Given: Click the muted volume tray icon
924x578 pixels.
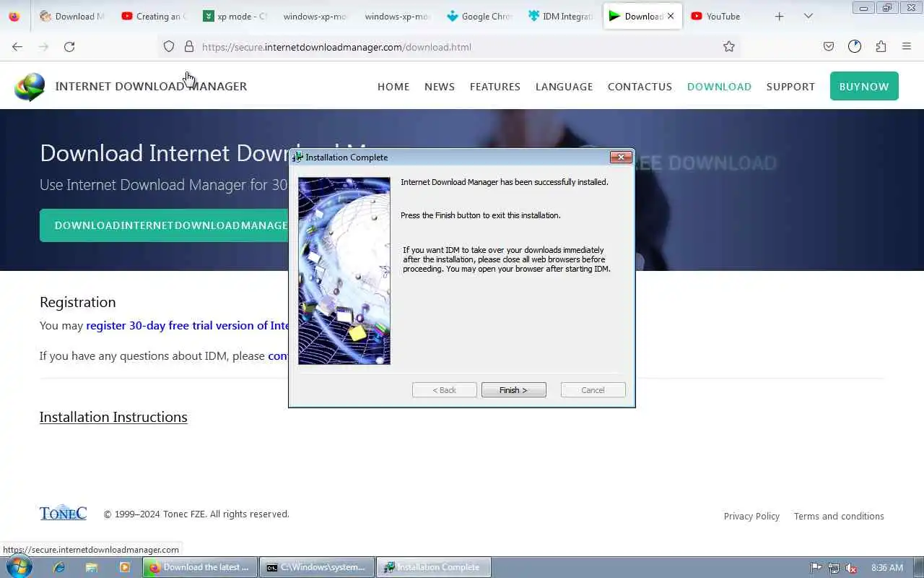Looking at the screenshot, I should [x=851, y=568].
